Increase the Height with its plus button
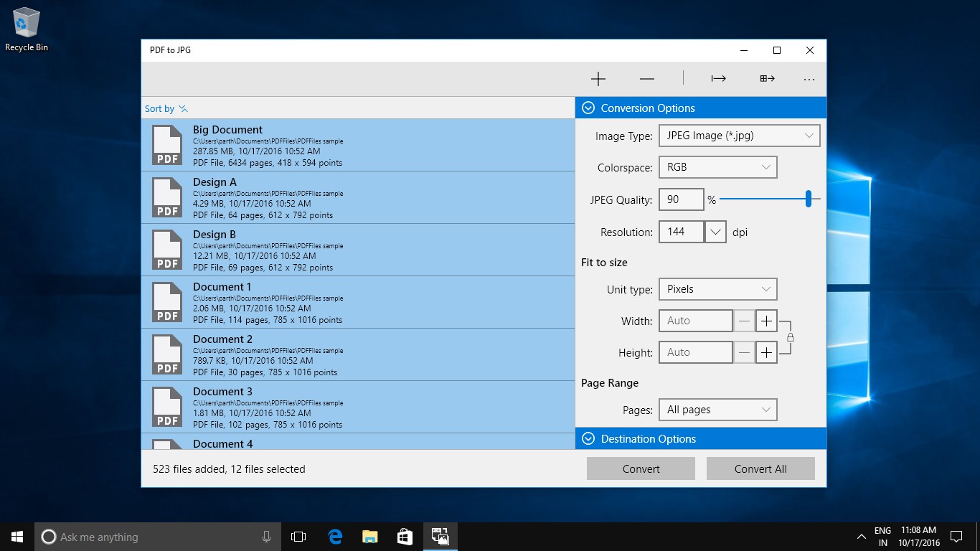Viewport: 980px width, 551px height. tap(766, 352)
